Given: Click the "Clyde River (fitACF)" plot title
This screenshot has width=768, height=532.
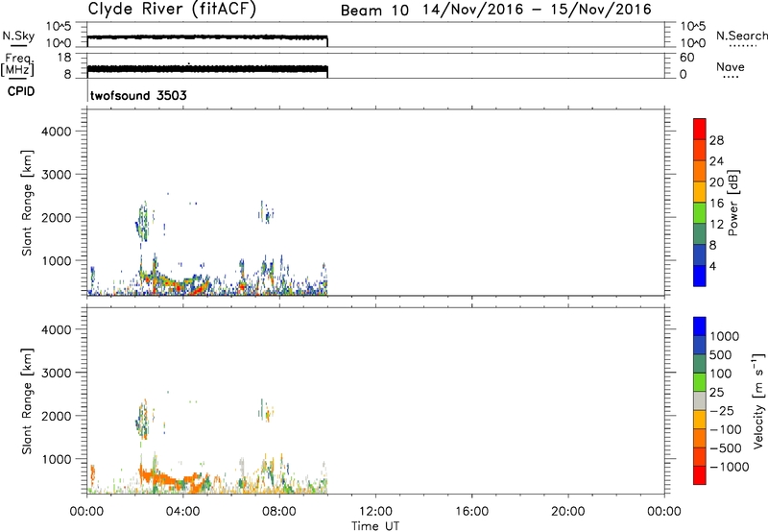Looking at the screenshot, I should click(x=172, y=9).
